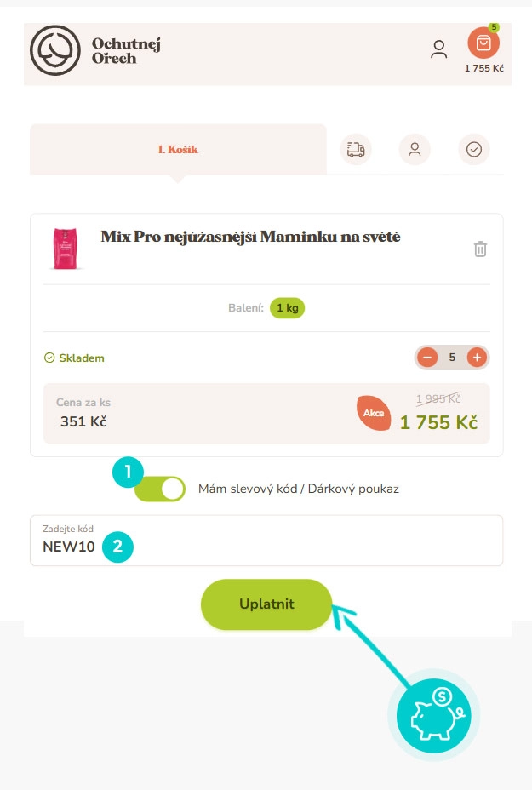The width and height of the screenshot is (532, 790).
Task: Increase quantity with the plus button
Action: click(x=478, y=358)
